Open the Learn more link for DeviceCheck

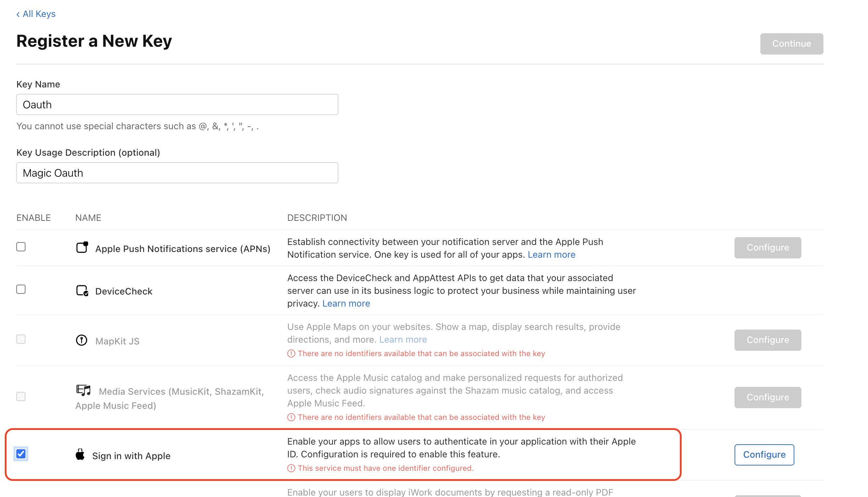click(346, 303)
